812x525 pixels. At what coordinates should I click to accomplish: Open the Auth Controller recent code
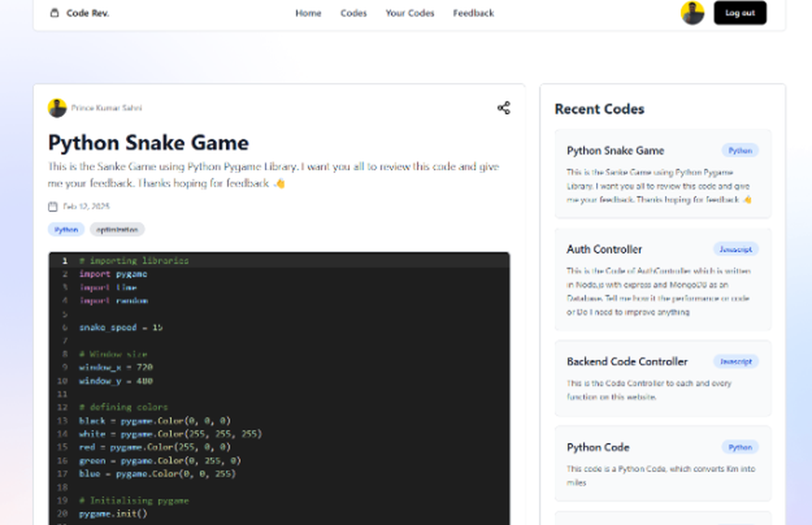(663, 280)
